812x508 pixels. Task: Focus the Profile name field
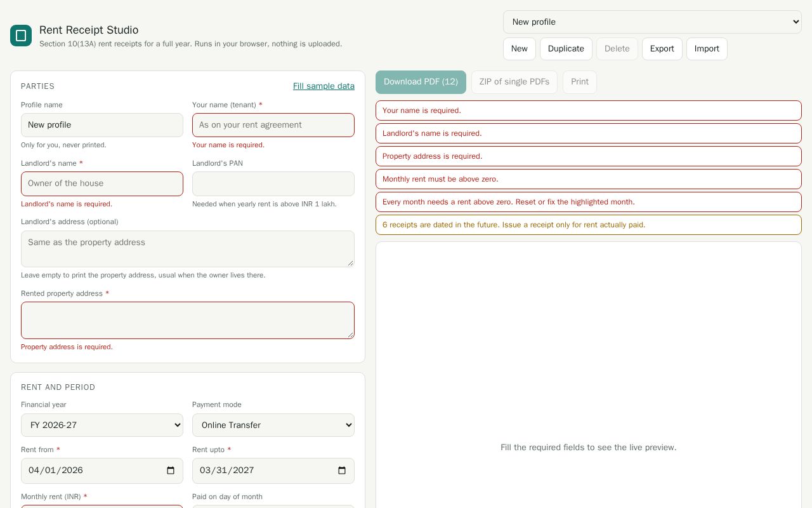[102, 125]
